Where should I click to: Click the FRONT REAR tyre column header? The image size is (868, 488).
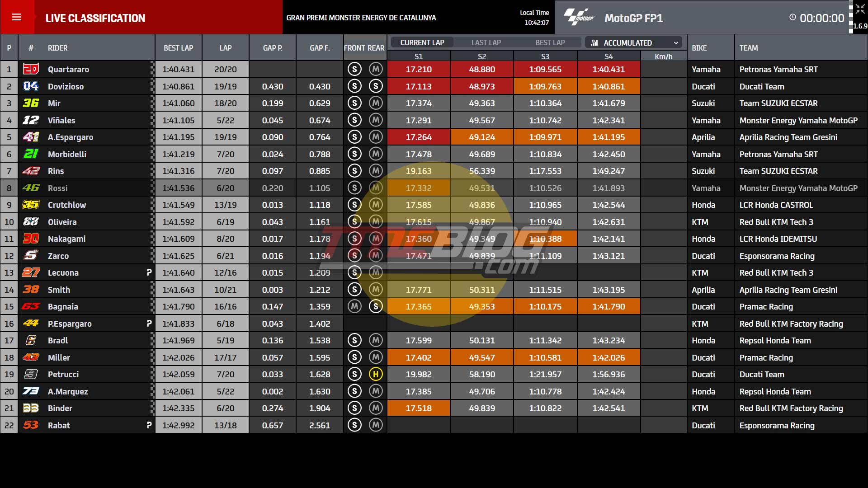(x=364, y=48)
